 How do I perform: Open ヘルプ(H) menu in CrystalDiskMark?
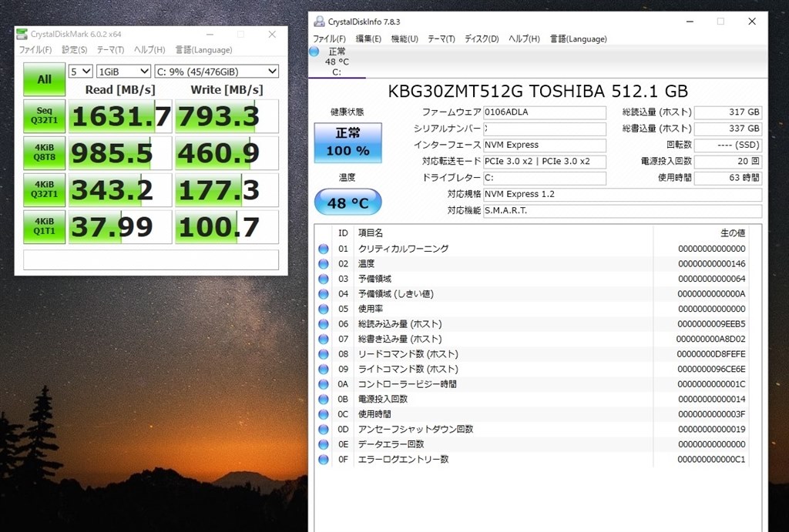149,50
